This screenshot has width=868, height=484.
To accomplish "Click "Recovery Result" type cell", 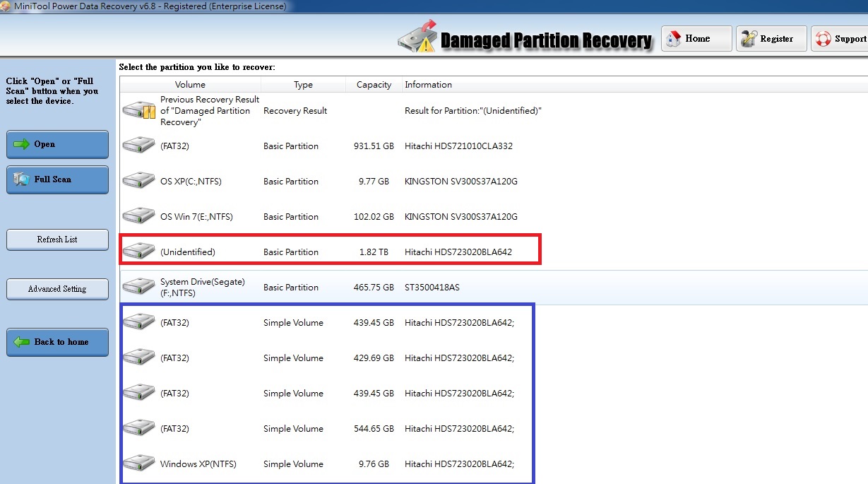I will click(295, 111).
